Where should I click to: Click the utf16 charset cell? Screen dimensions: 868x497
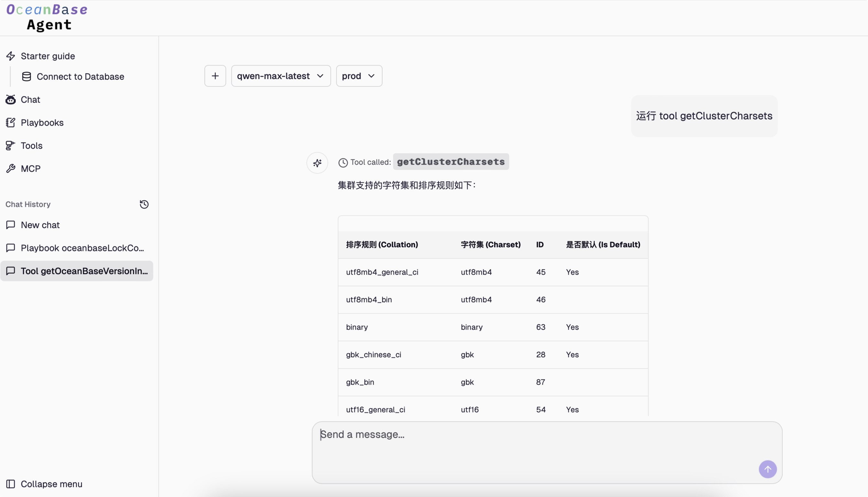470,409
